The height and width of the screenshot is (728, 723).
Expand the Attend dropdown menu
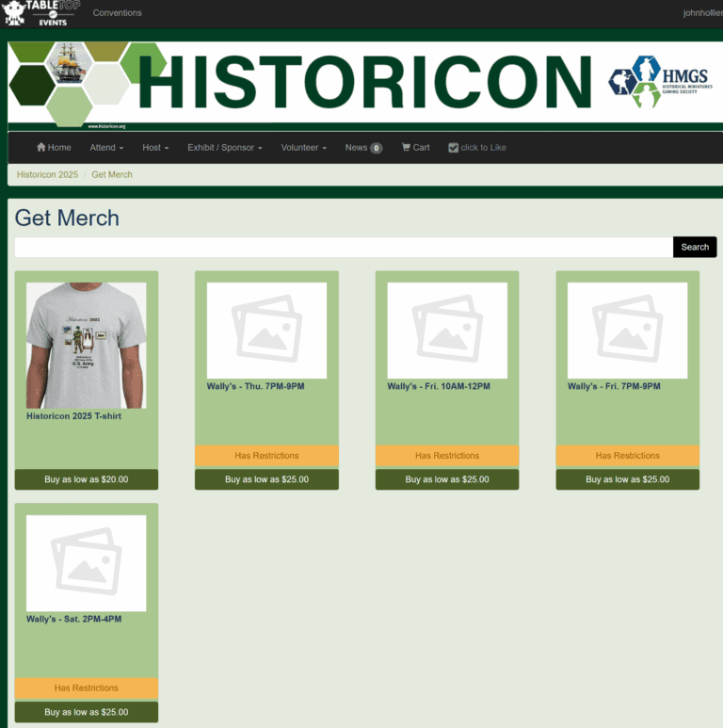(x=106, y=148)
